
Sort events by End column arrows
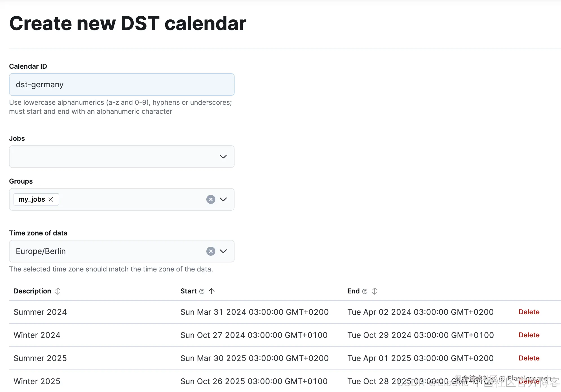coord(375,291)
